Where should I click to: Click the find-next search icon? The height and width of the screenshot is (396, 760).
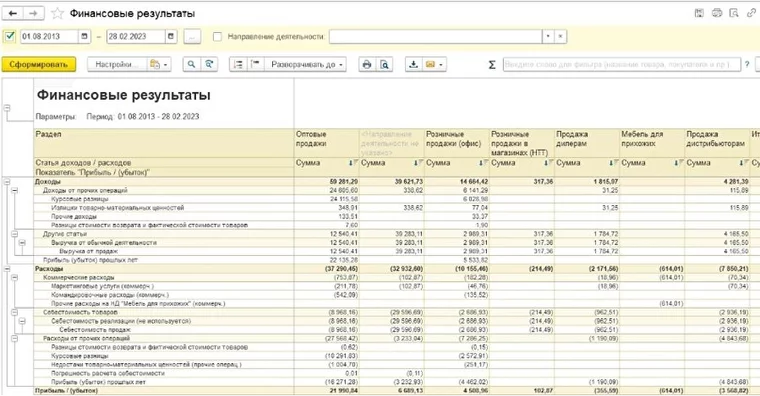pos(209,64)
